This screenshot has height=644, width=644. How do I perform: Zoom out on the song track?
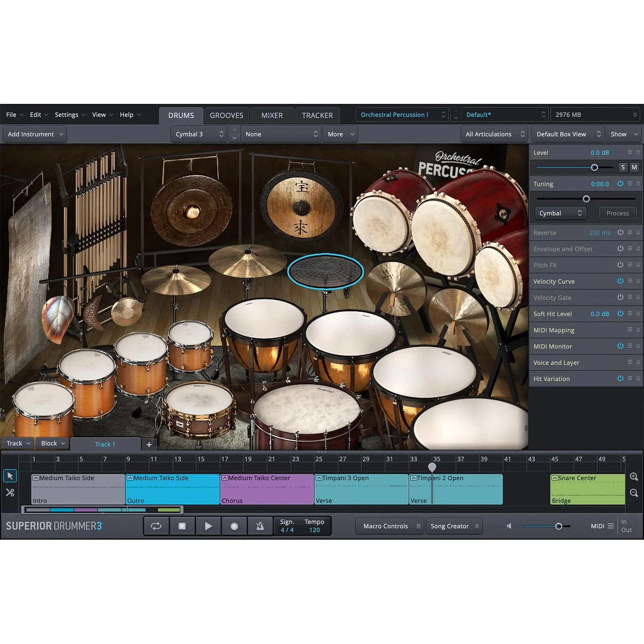click(634, 493)
